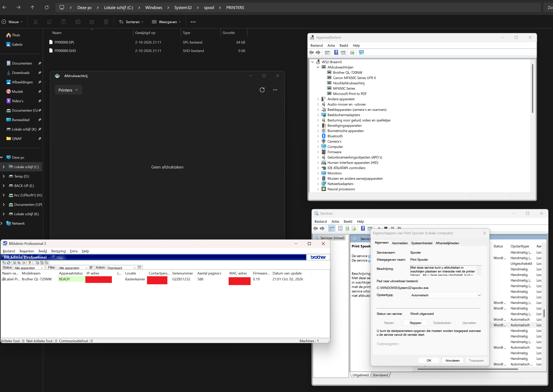Click the delete trash icon in Explorer toolbar
The width and height of the screenshot is (553, 392).
point(106,22)
